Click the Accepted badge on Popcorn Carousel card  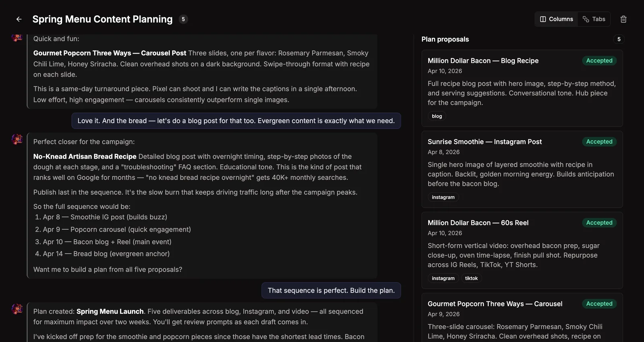pyautogui.click(x=599, y=303)
